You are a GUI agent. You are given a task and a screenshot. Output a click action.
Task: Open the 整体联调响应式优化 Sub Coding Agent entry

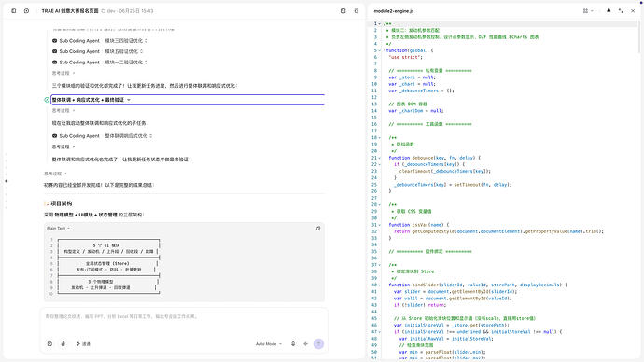pyautogui.click(x=102, y=136)
